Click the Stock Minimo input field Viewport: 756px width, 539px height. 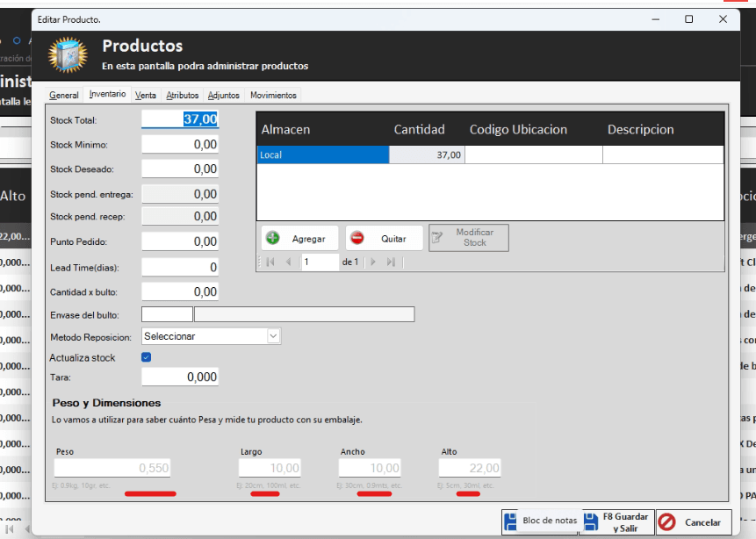[180, 145]
